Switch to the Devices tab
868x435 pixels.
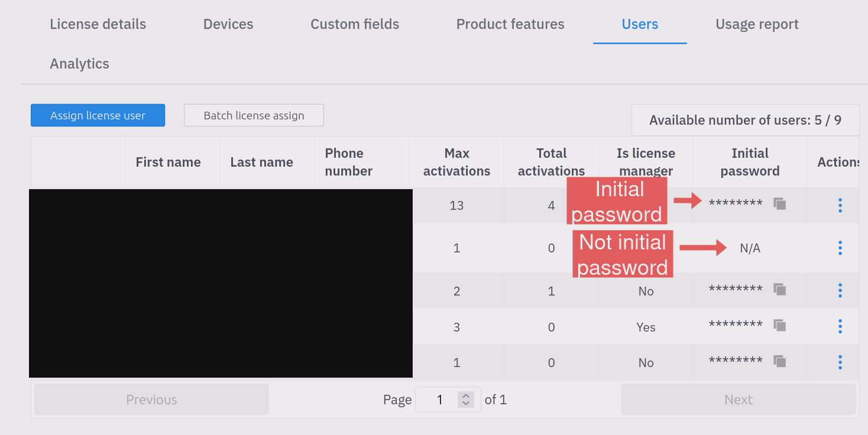pyautogui.click(x=228, y=24)
